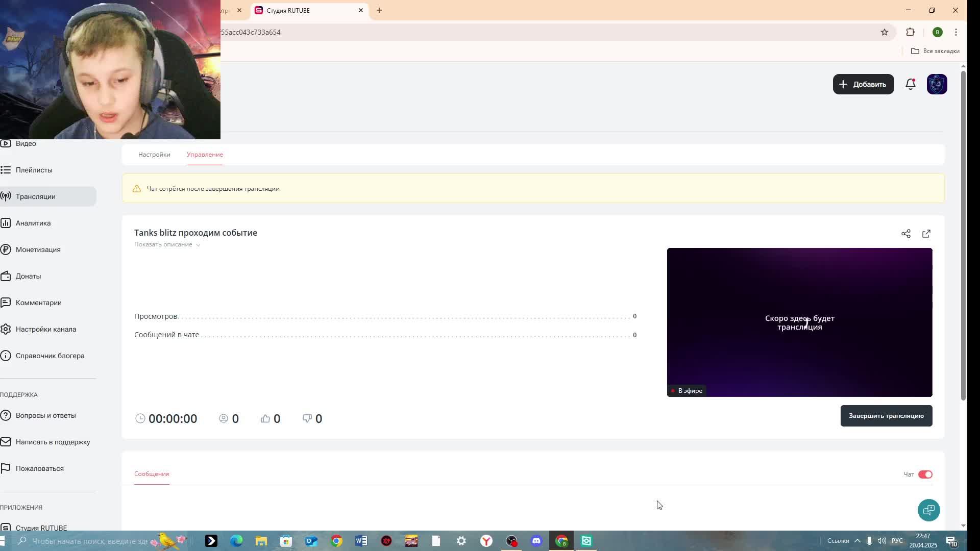The width and height of the screenshot is (980, 551).
Task: Select the Сообщения tab
Action: coord(152,474)
